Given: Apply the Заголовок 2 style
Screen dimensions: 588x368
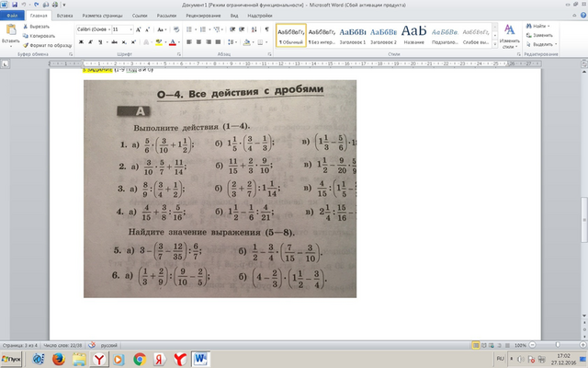Looking at the screenshot, I should [383, 35].
